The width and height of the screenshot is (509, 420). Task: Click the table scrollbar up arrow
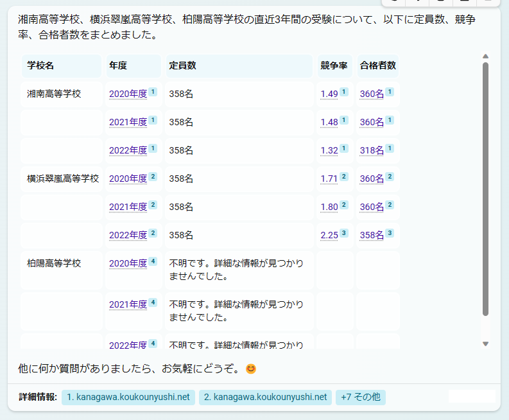(486, 57)
